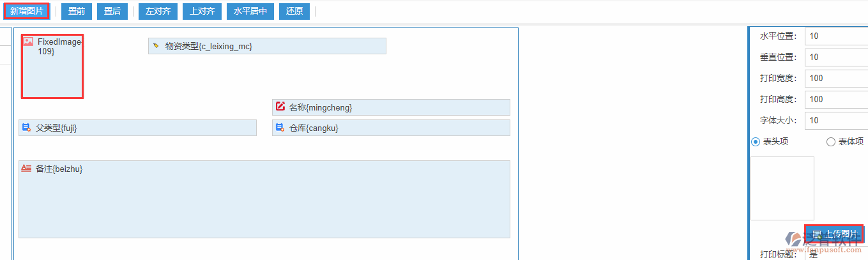Apply 上对齐 alignment
This screenshot has height=260, width=868.
click(202, 11)
